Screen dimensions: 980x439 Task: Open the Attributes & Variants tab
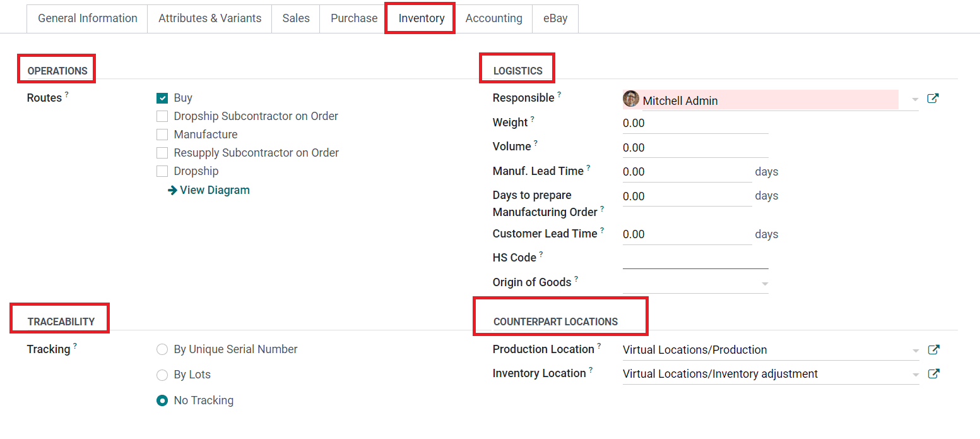point(210,18)
